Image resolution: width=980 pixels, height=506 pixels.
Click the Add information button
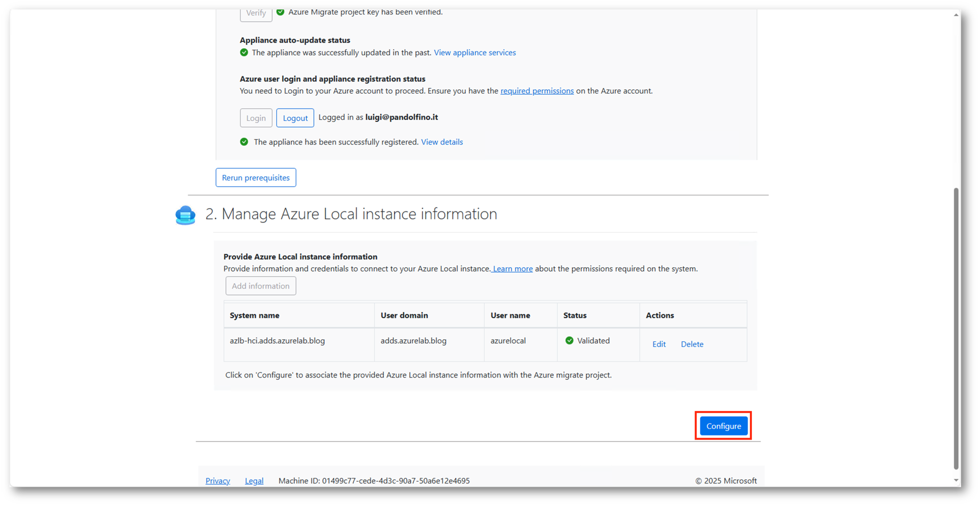pyautogui.click(x=260, y=286)
